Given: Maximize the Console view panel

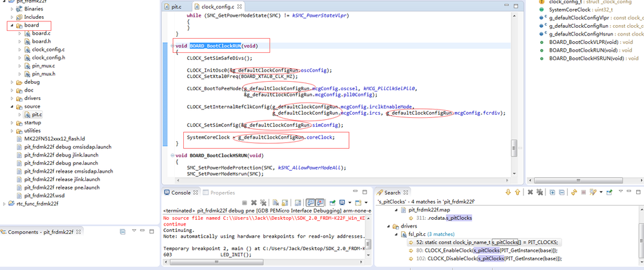Looking at the screenshot, I should [x=365, y=191].
